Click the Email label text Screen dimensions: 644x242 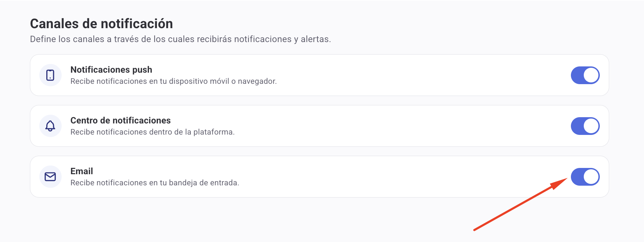point(81,171)
